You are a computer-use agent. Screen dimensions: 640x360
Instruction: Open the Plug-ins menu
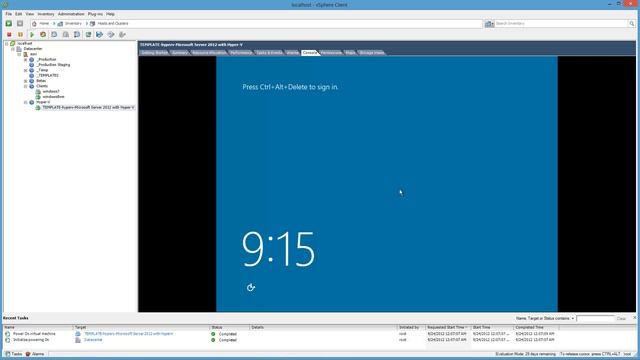pos(96,14)
